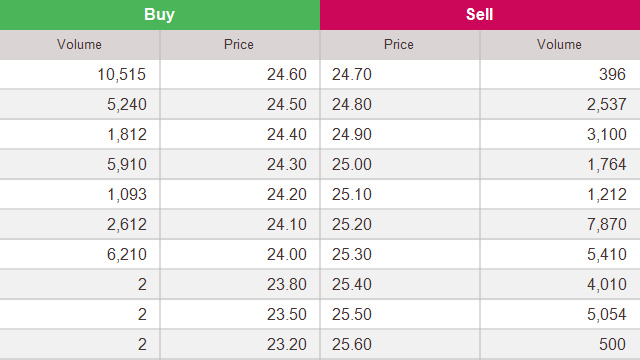The height and width of the screenshot is (360, 640).
Task: Click the Buy side Volume column header
Action: [x=80, y=44]
